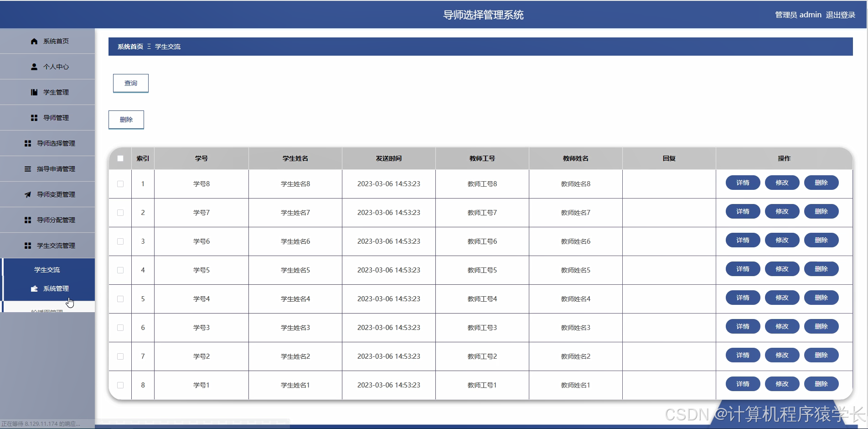Open 系统首页 in the sidebar
868x429 pixels.
click(47, 41)
